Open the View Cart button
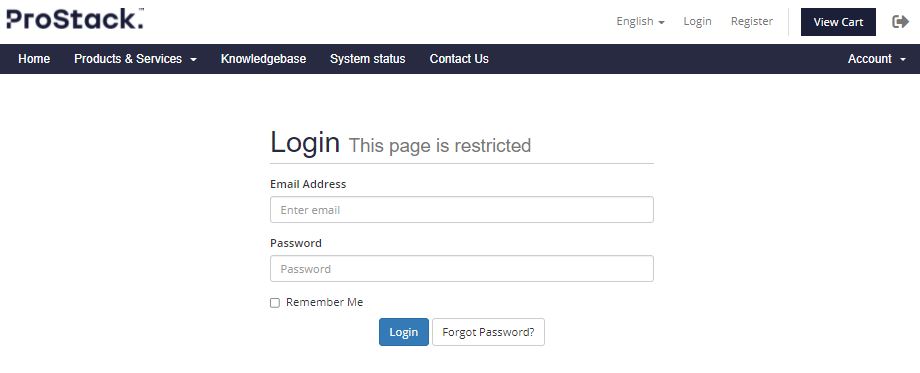This screenshot has height=373, width=920. coord(838,22)
